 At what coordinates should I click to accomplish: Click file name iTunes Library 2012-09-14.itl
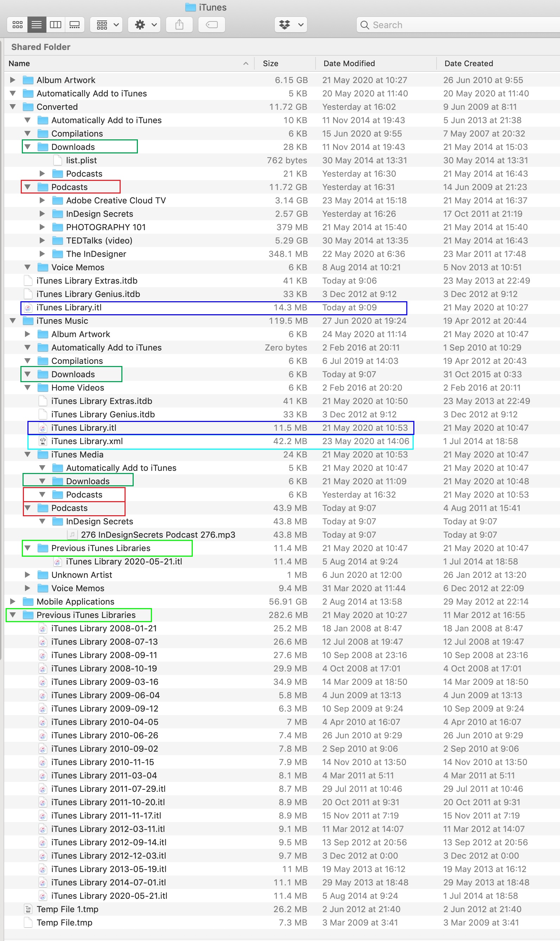click(109, 842)
